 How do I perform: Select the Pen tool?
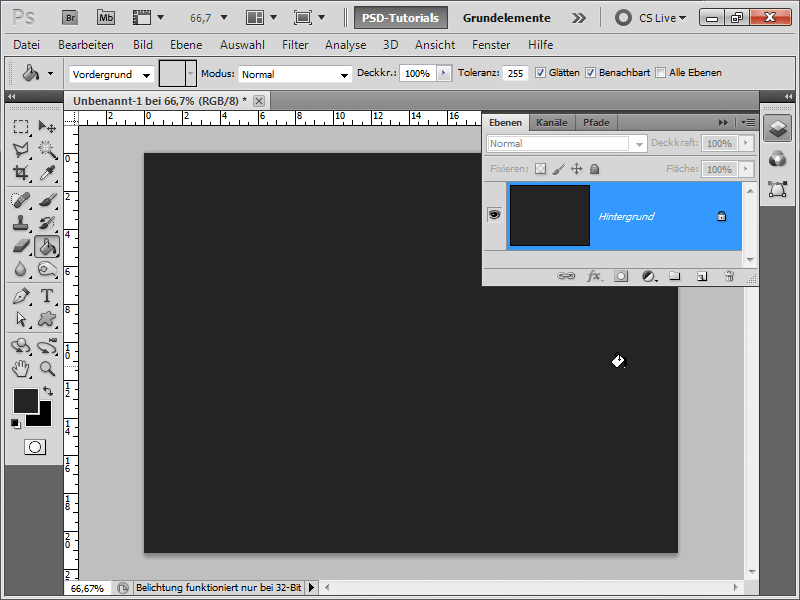(x=20, y=296)
